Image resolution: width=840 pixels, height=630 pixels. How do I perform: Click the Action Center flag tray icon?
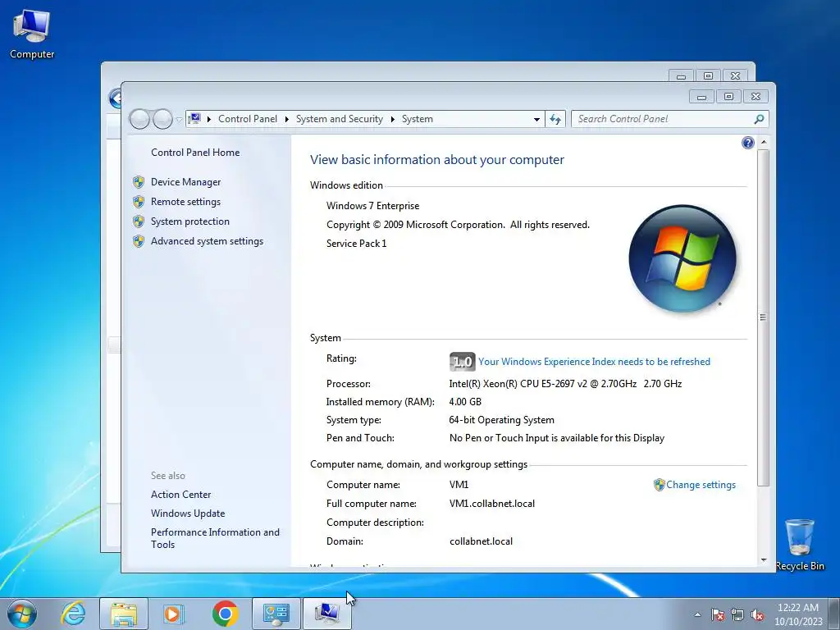coord(718,615)
